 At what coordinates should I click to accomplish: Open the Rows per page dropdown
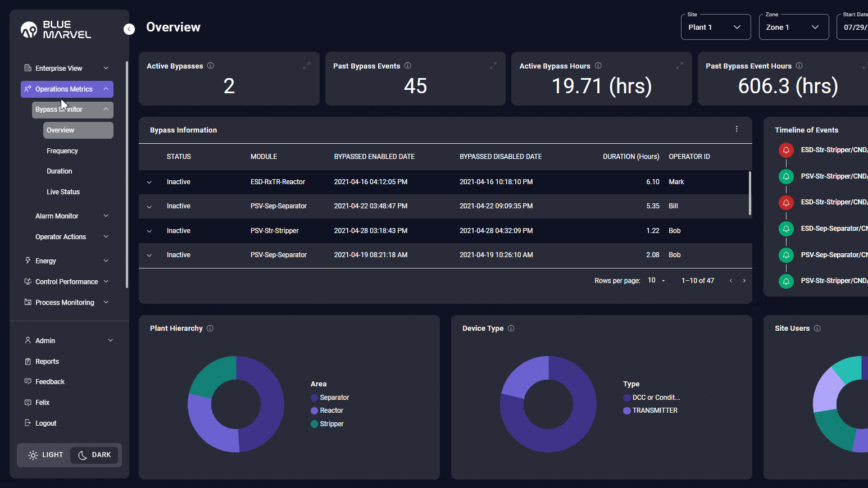655,280
